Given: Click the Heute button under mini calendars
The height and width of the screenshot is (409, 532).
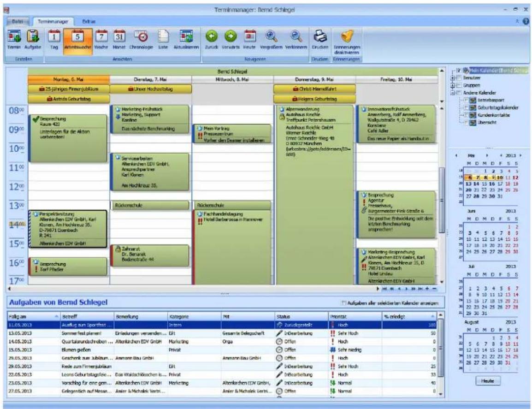Looking at the screenshot, I should coord(488,381).
